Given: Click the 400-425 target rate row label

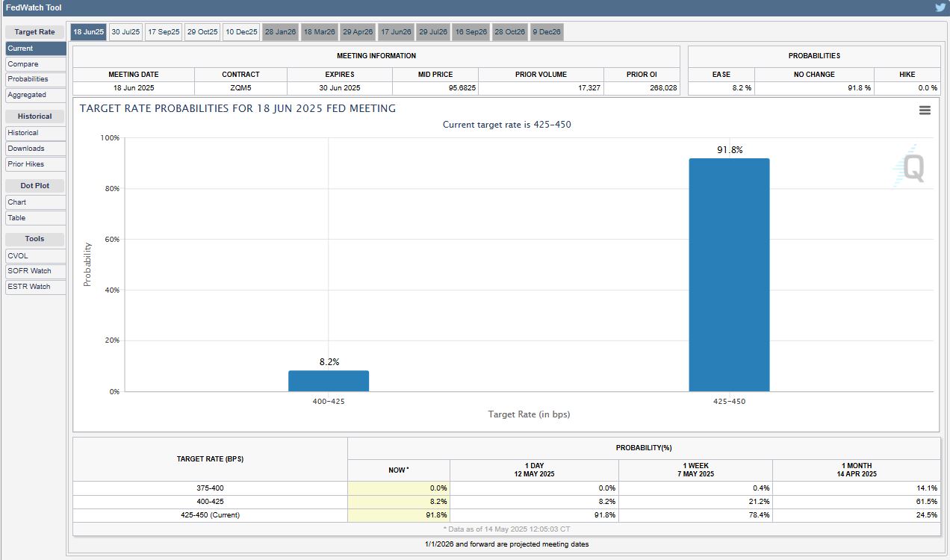Looking at the screenshot, I should click(210, 502).
